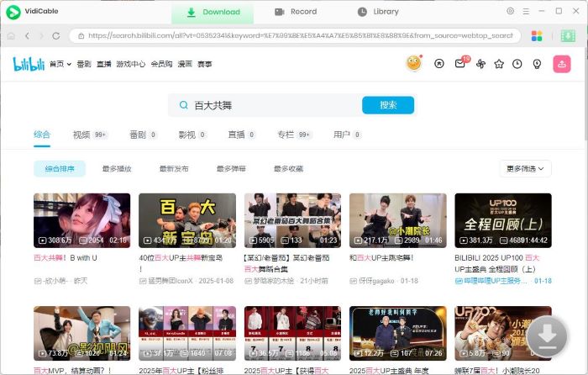This screenshot has height=375, width=588.
Task: Open the 百大MVP video thumbnail
Action: click(x=82, y=333)
